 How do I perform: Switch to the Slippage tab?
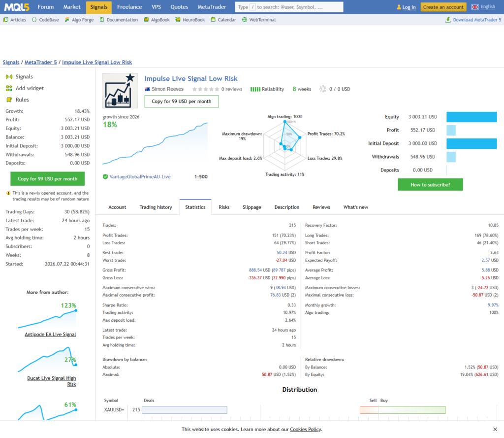click(x=252, y=207)
